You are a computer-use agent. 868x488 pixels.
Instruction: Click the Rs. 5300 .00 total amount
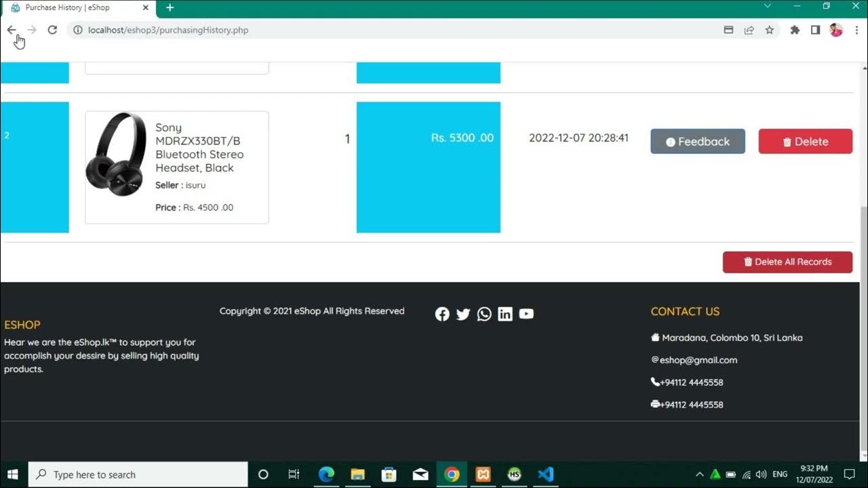462,138
